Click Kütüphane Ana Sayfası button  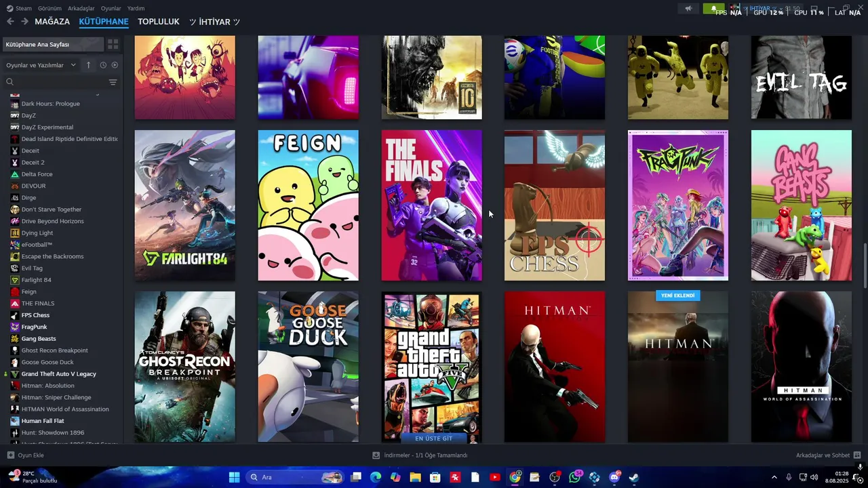coord(53,44)
